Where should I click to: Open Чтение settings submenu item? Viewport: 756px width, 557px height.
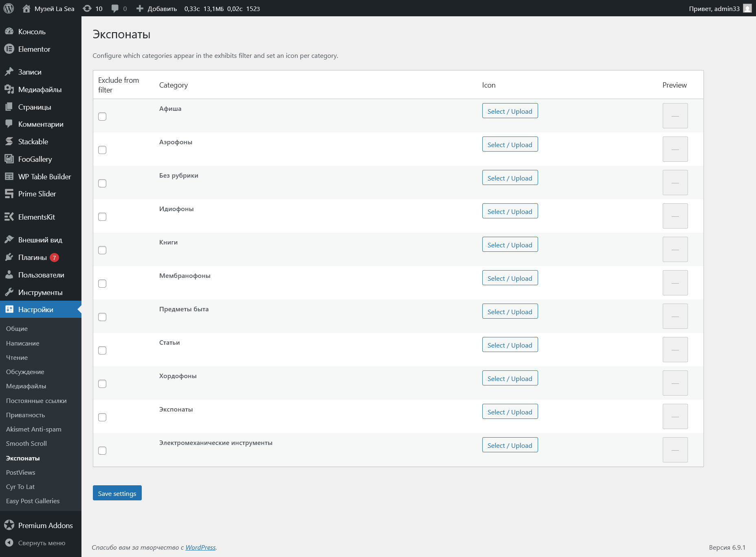(x=17, y=357)
